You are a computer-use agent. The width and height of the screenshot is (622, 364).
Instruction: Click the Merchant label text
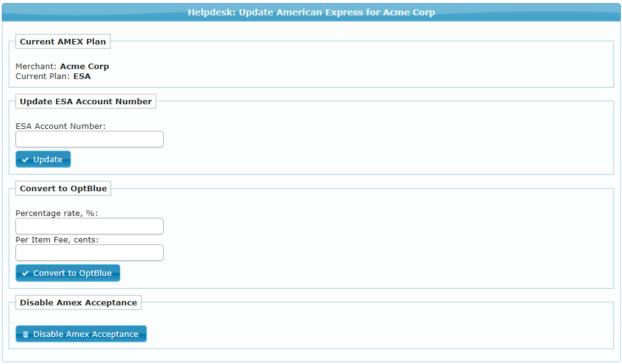click(36, 67)
